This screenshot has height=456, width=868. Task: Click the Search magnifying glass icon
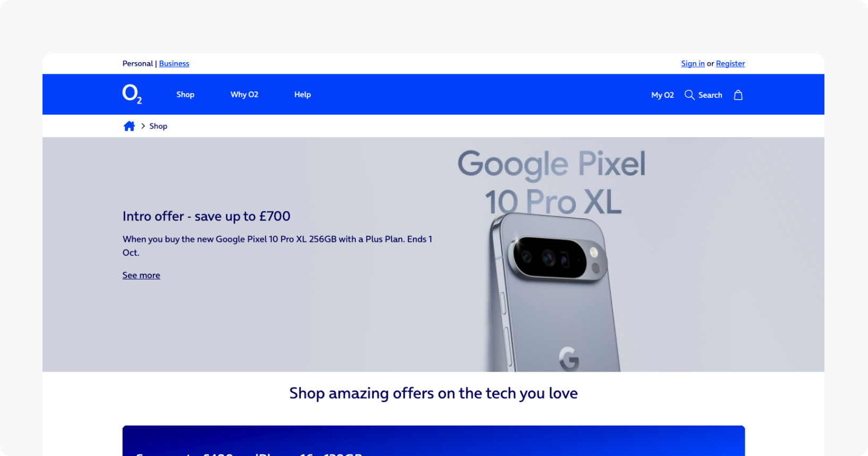(x=690, y=95)
